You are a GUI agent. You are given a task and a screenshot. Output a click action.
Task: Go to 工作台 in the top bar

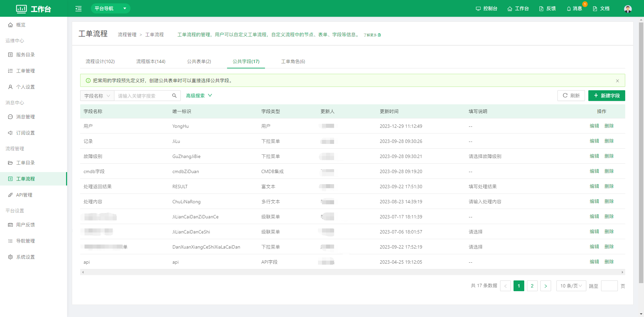(x=518, y=9)
